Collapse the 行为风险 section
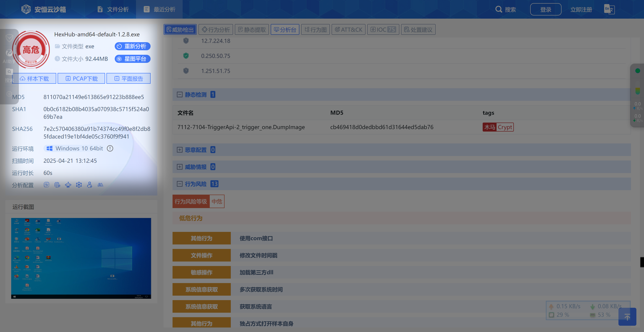Image resolution: width=644 pixels, height=332 pixels. coord(179,184)
